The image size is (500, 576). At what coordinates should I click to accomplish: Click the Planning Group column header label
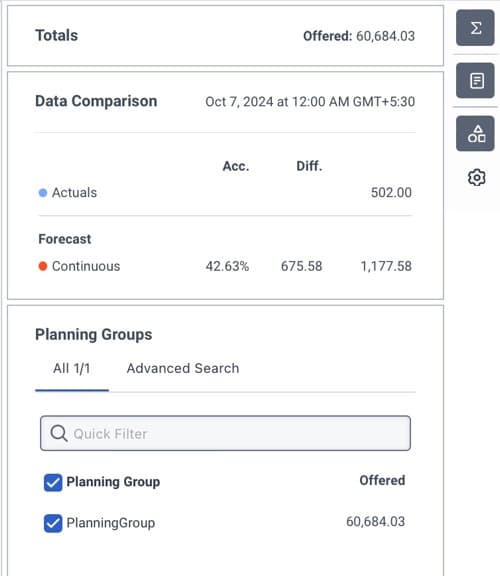[x=113, y=482]
